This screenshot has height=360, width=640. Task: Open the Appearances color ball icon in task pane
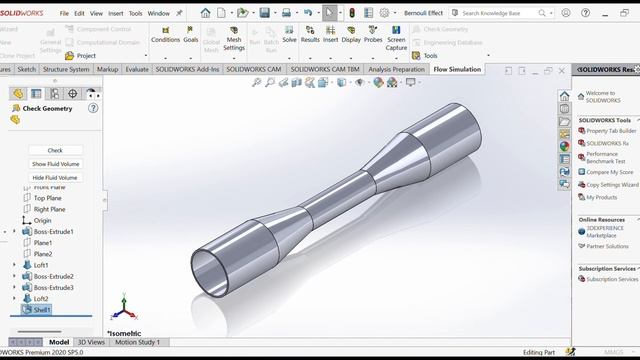(x=564, y=146)
